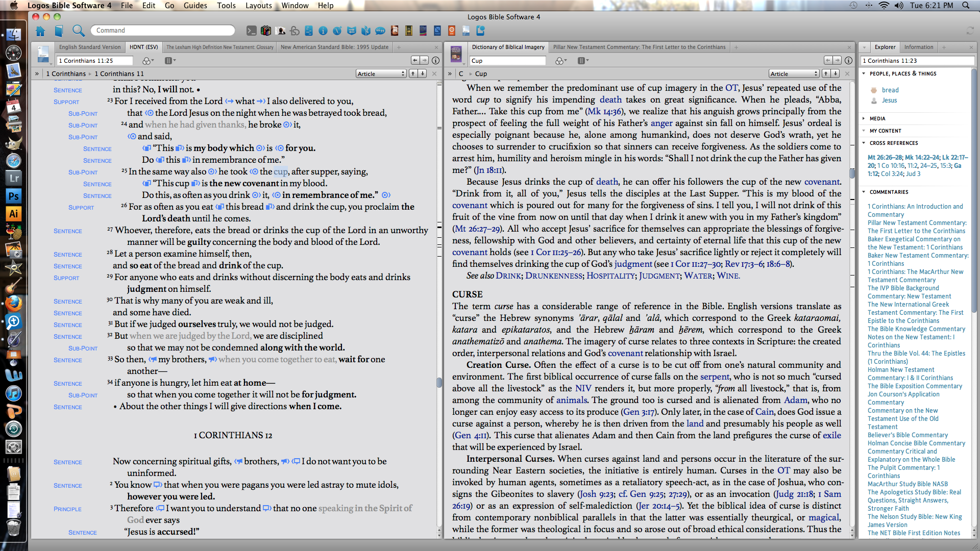Click the Cup reference box
Screen dimensions: 980x551
507,61
